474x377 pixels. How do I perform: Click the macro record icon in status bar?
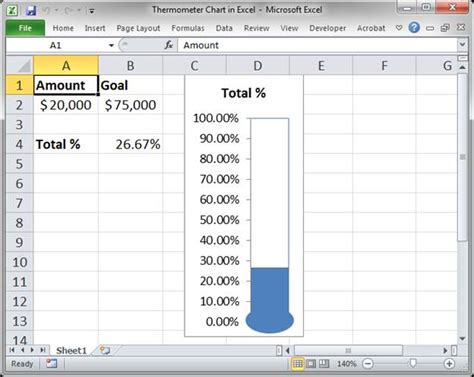(x=52, y=364)
